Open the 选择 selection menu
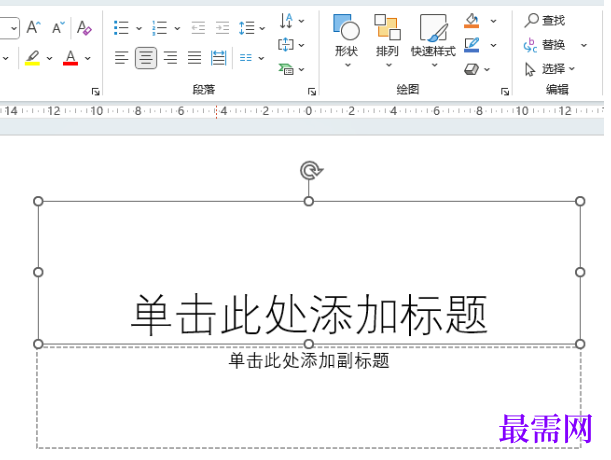611x460 pixels. 549,69
